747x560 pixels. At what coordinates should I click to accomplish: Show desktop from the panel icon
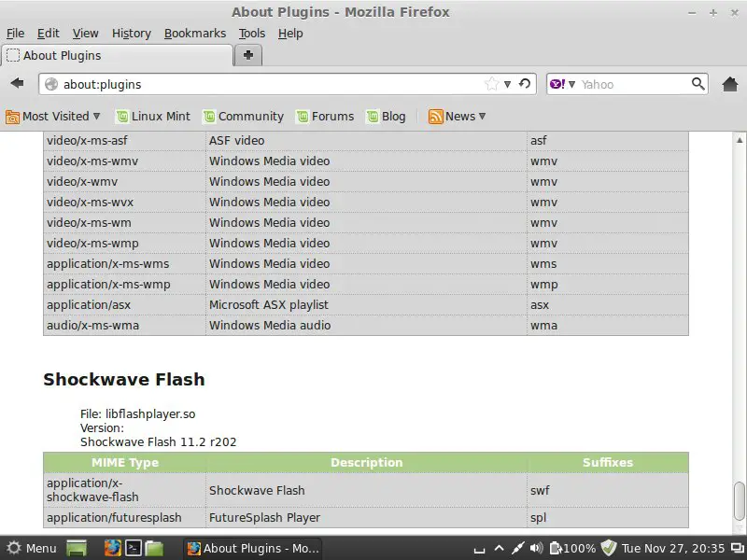coord(77,548)
